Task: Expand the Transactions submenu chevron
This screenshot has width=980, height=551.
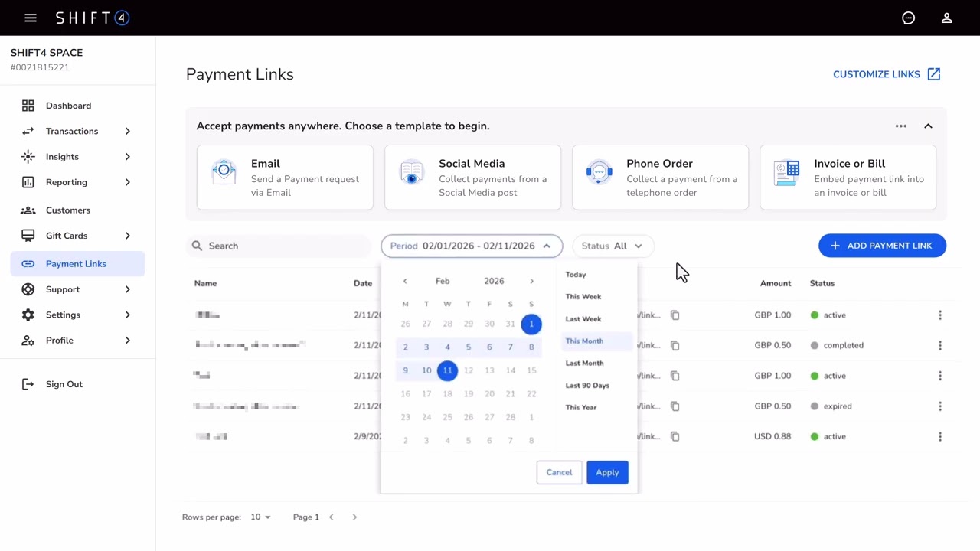Action: click(x=128, y=132)
